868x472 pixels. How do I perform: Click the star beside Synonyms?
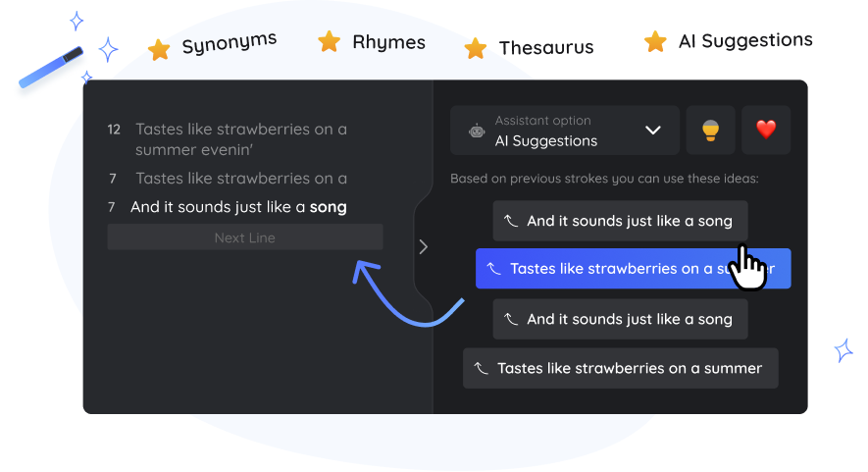click(159, 50)
